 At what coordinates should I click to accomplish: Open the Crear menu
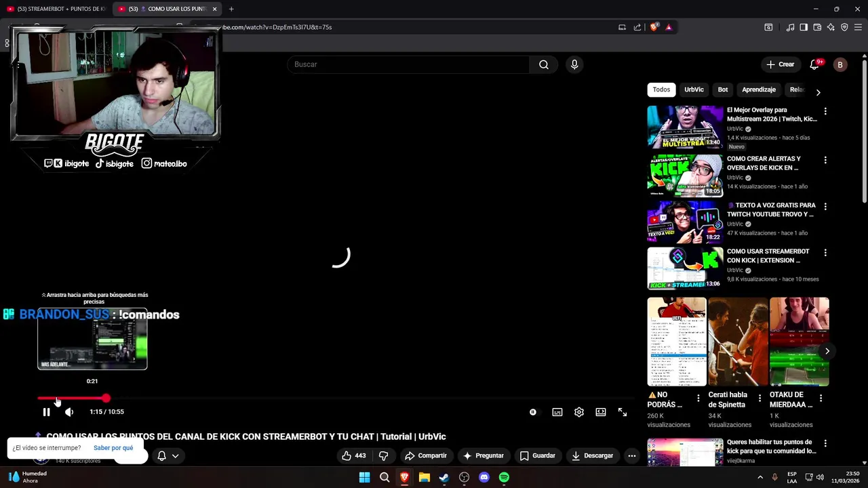(781, 64)
